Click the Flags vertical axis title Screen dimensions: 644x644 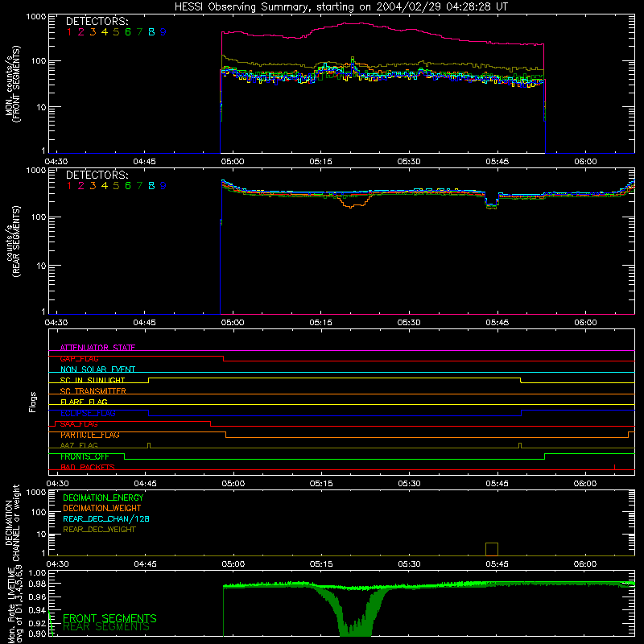tap(32, 402)
